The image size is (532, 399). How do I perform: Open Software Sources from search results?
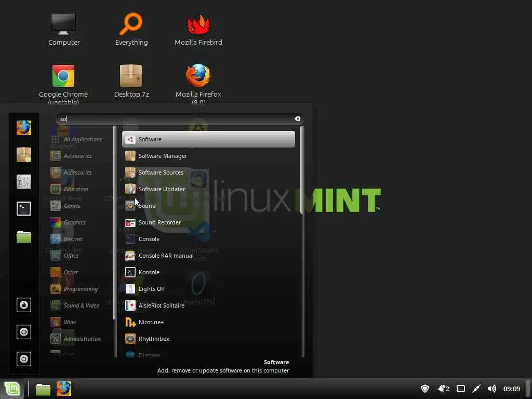coord(208,172)
